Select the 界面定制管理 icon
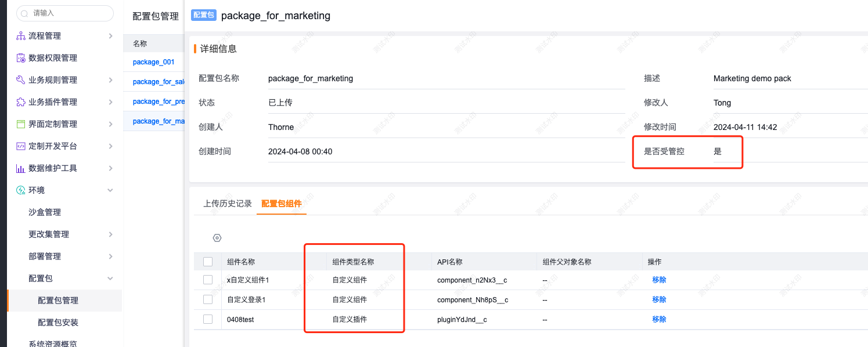The height and width of the screenshot is (347, 868). tap(19, 124)
